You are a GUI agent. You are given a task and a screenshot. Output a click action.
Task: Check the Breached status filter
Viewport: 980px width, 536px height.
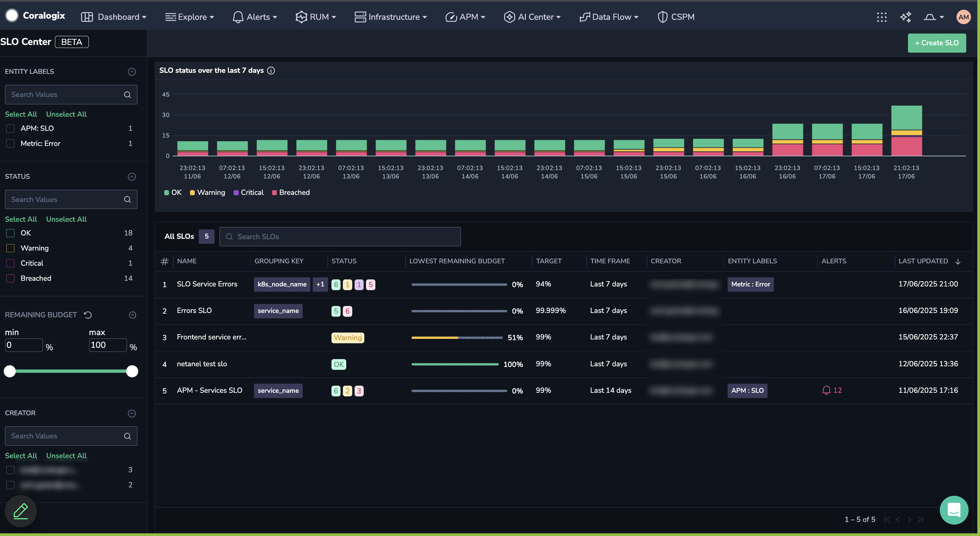(11, 278)
